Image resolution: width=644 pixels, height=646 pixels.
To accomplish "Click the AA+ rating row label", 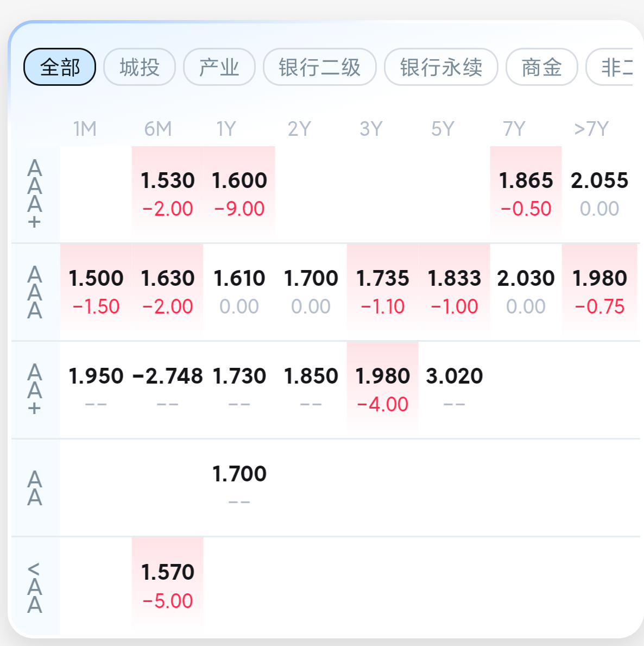I will click(35, 389).
